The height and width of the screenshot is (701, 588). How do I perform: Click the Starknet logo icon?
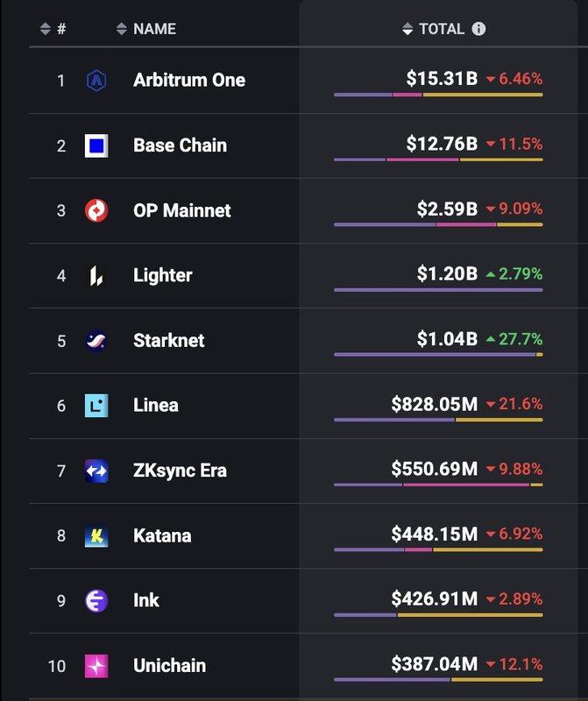click(96, 341)
